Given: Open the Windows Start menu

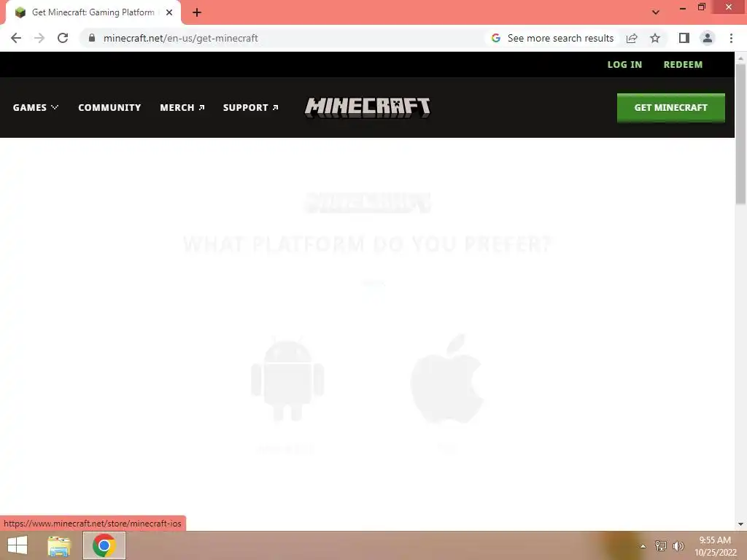Looking at the screenshot, I should (x=18, y=545).
